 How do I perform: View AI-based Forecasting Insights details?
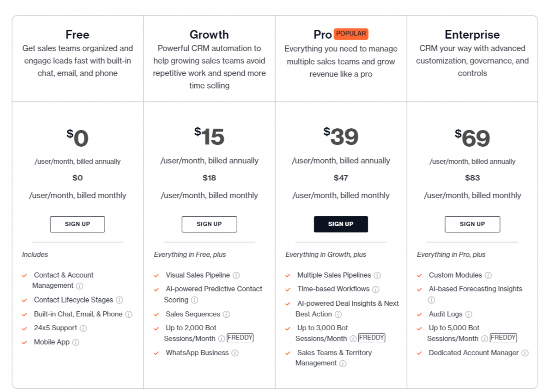[431, 300]
